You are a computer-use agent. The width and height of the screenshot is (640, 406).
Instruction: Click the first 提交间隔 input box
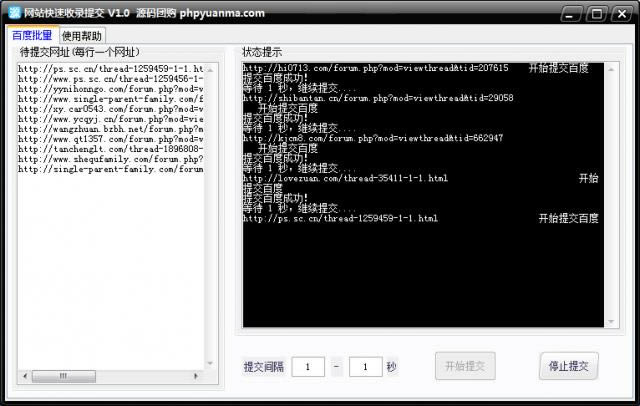point(309,367)
